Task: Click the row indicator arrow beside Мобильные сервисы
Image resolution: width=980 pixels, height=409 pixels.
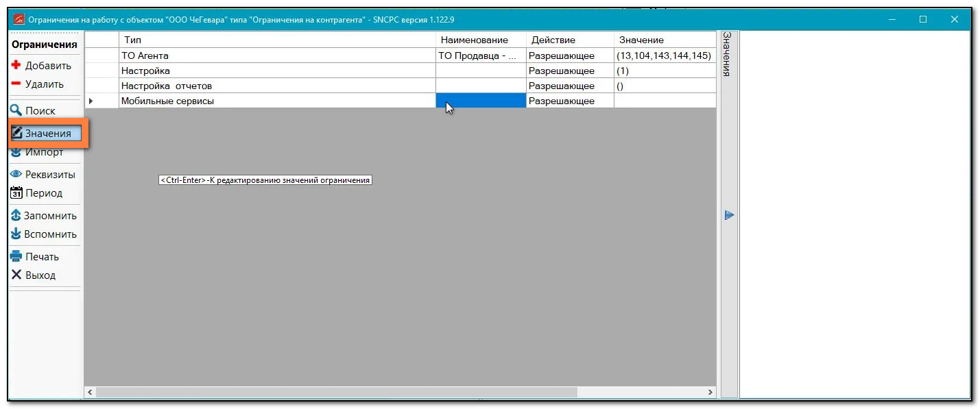Action: click(x=91, y=101)
